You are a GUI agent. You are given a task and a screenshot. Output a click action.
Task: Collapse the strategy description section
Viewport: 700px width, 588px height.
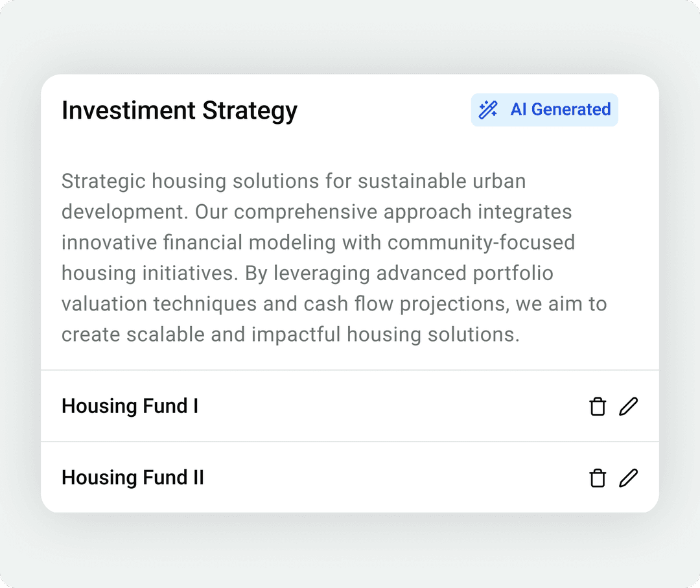point(334,257)
